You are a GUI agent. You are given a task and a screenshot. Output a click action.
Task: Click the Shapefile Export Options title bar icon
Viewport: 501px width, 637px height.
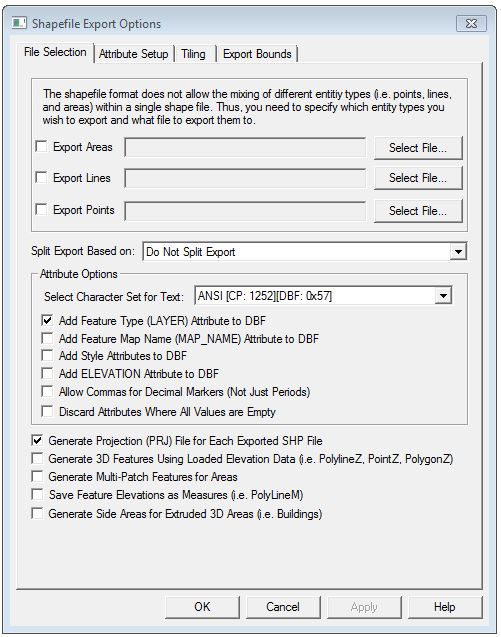click(19, 23)
